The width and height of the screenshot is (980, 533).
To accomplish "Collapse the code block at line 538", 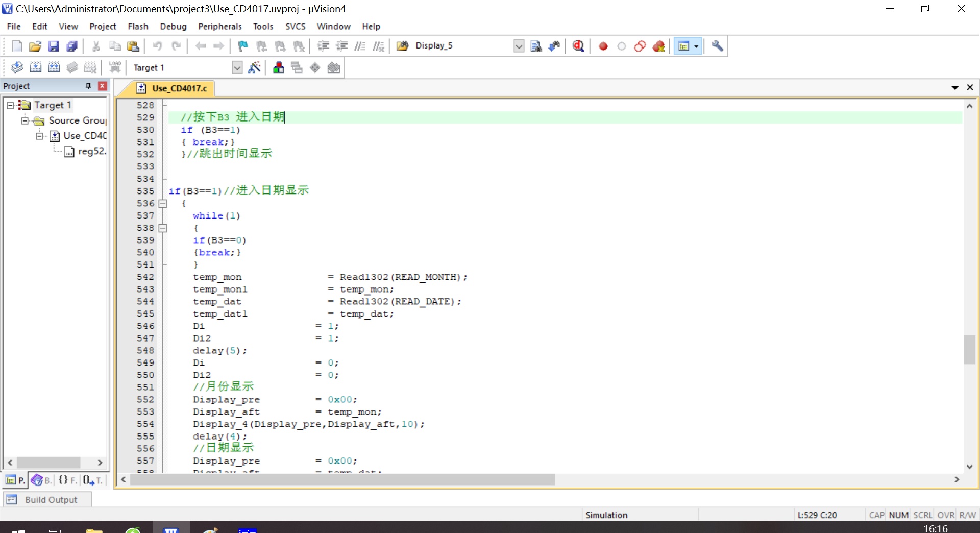I will coord(162,228).
